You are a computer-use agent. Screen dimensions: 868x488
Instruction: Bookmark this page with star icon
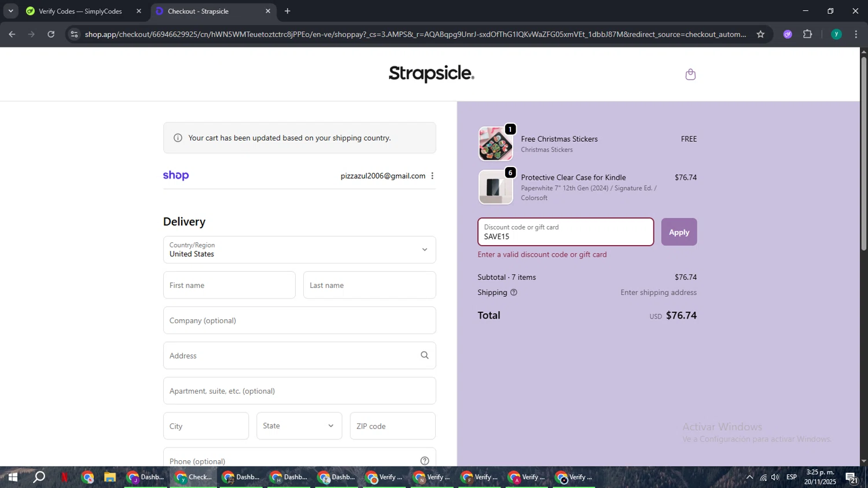pyautogui.click(x=760, y=34)
